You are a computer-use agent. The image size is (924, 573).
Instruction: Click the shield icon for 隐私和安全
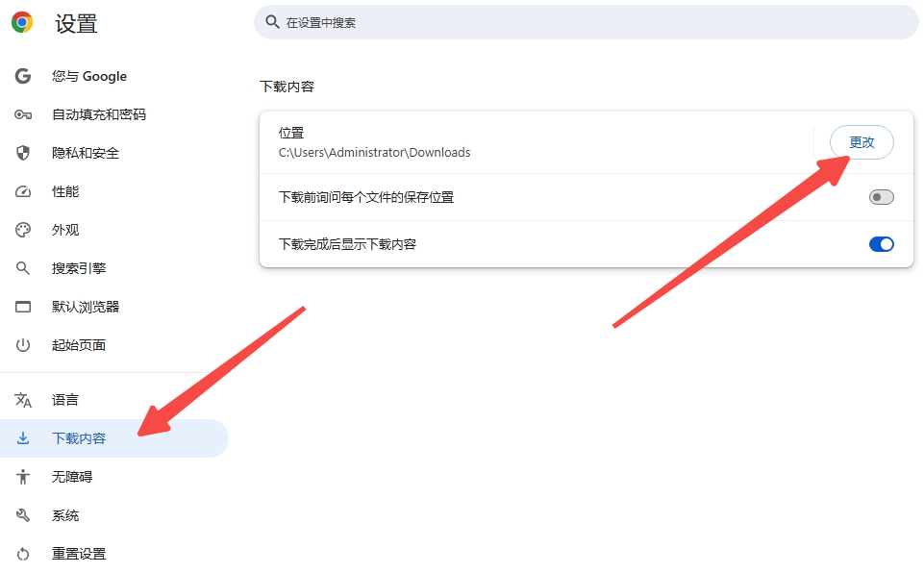point(23,153)
